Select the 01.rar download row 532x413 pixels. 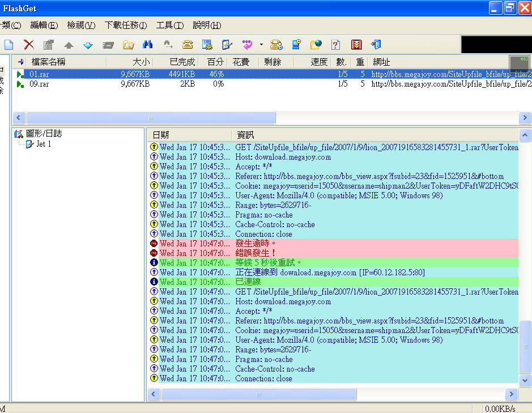[272, 74]
